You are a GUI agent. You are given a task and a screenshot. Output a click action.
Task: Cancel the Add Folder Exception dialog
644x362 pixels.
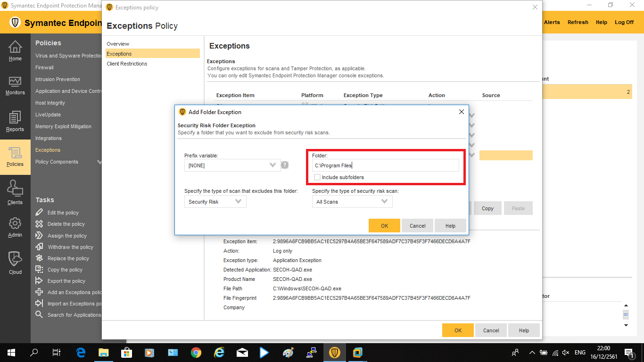[417, 226]
